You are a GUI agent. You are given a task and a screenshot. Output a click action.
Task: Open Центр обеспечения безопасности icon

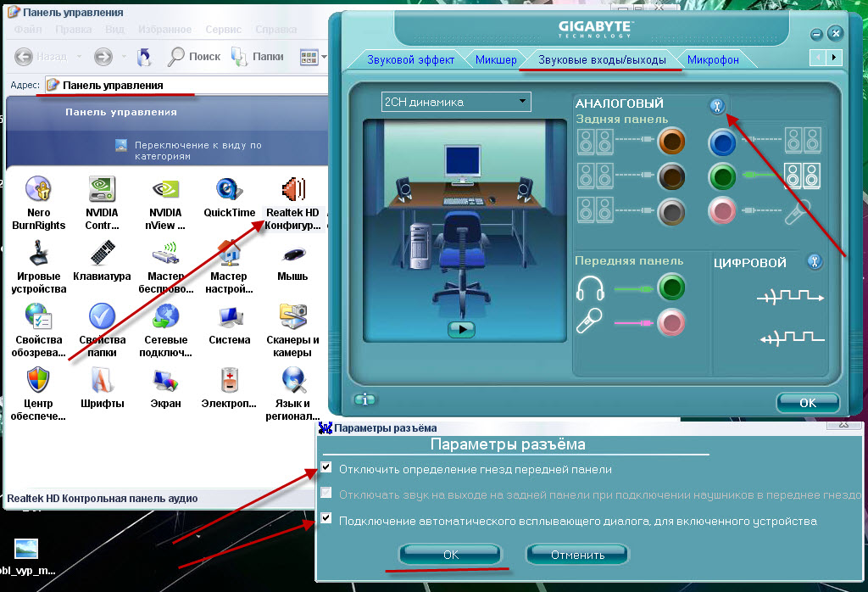[x=38, y=394]
